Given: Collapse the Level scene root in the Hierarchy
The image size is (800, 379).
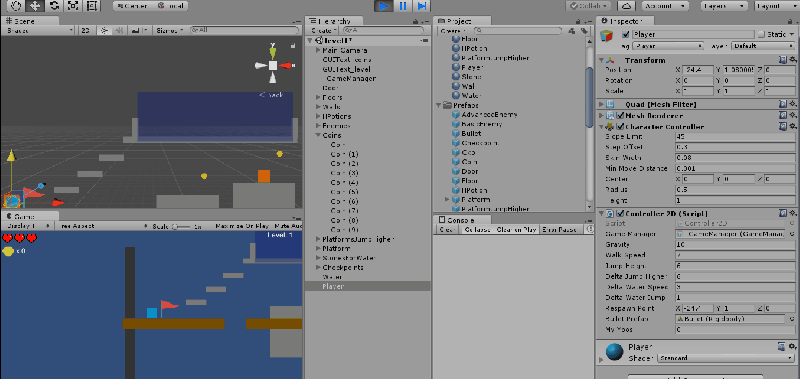Looking at the screenshot, I should coord(310,41).
